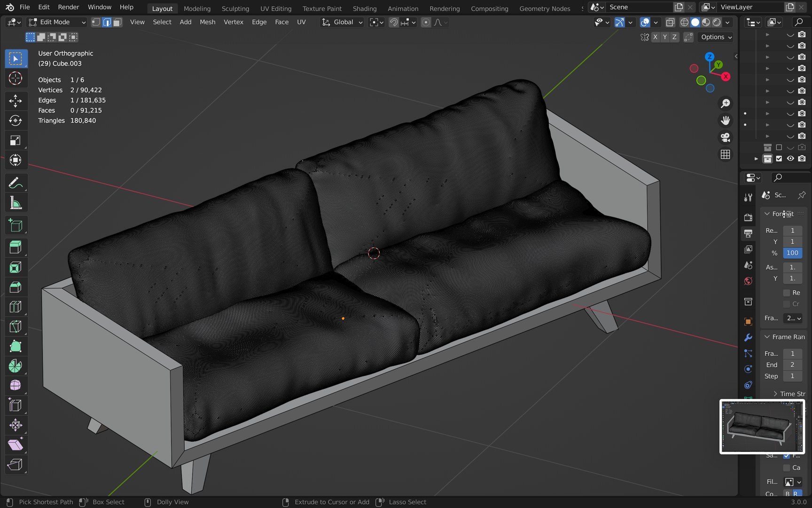Open the Vertex menu
The height and width of the screenshot is (508, 812).
(234, 22)
